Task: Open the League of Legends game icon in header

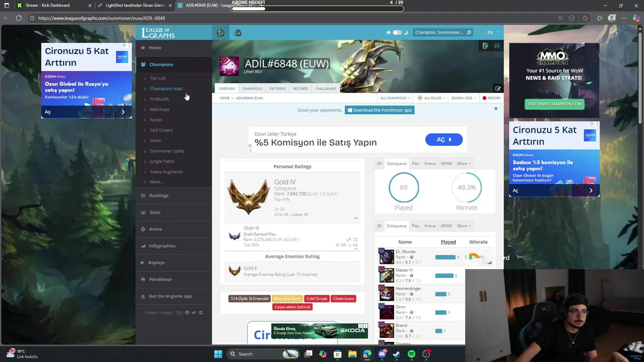Action: 220,33
